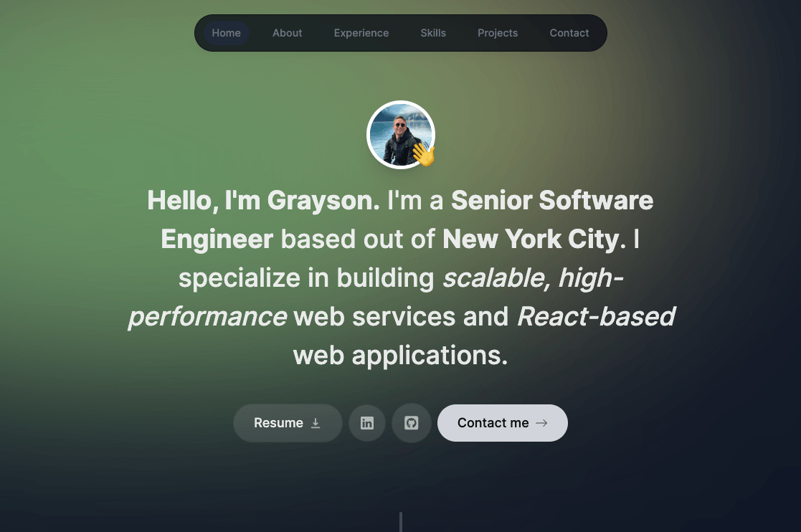Select Contact in the navigation bar
801x532 pixels.
point(569,33)
